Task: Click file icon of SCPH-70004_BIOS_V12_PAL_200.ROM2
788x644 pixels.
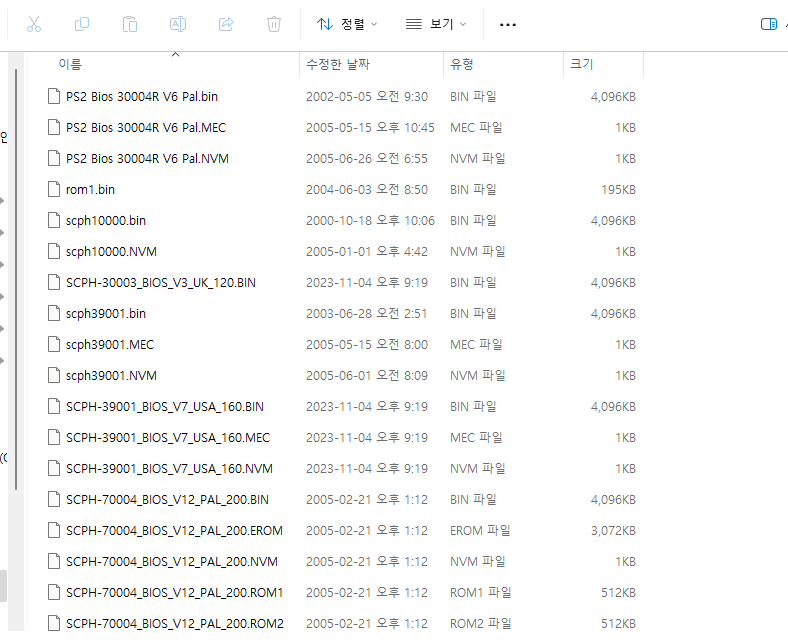Action: tap(54, 623)
